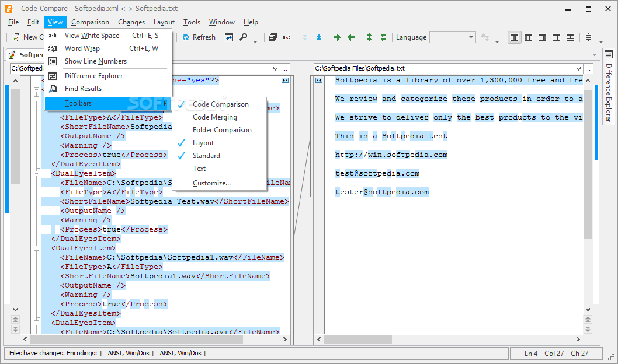Viewport: 618px width, 364px height.
Task: Select the second pane layout icon
Action: click(x=529, y=37)
